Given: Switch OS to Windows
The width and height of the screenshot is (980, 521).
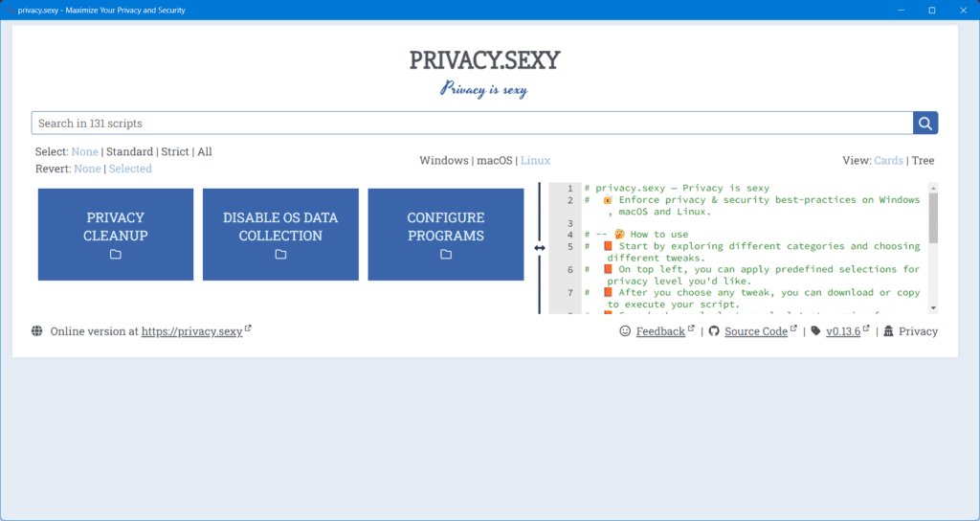Looking at the screenshot, I should point(444,160).
